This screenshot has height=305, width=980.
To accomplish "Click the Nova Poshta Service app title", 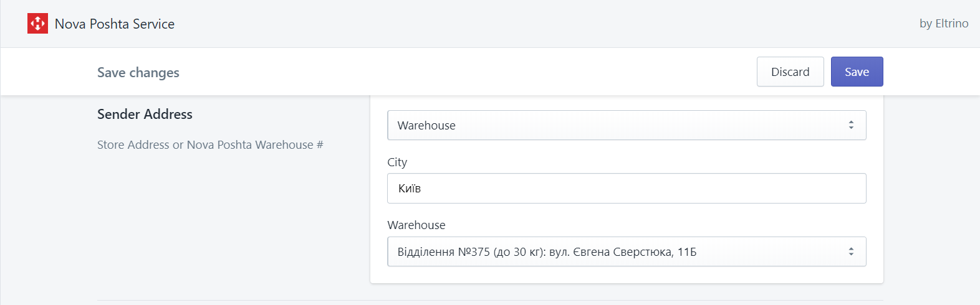I will tap(115, 24).
